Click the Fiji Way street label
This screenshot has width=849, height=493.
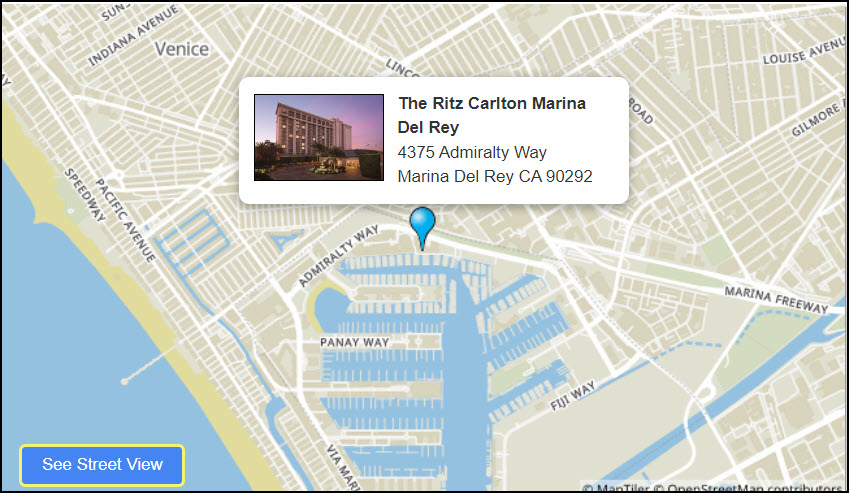573,396
